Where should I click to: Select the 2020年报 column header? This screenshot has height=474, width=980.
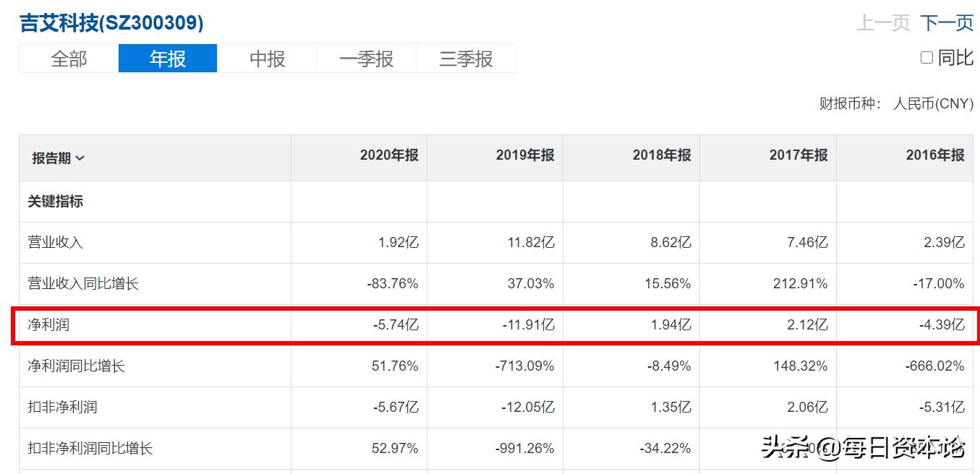388,155
